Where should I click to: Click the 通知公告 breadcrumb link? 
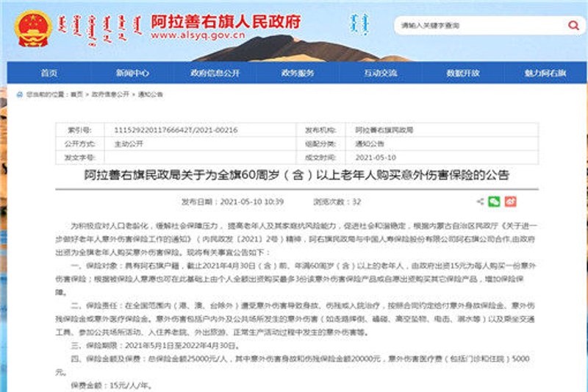coord(151,95)
